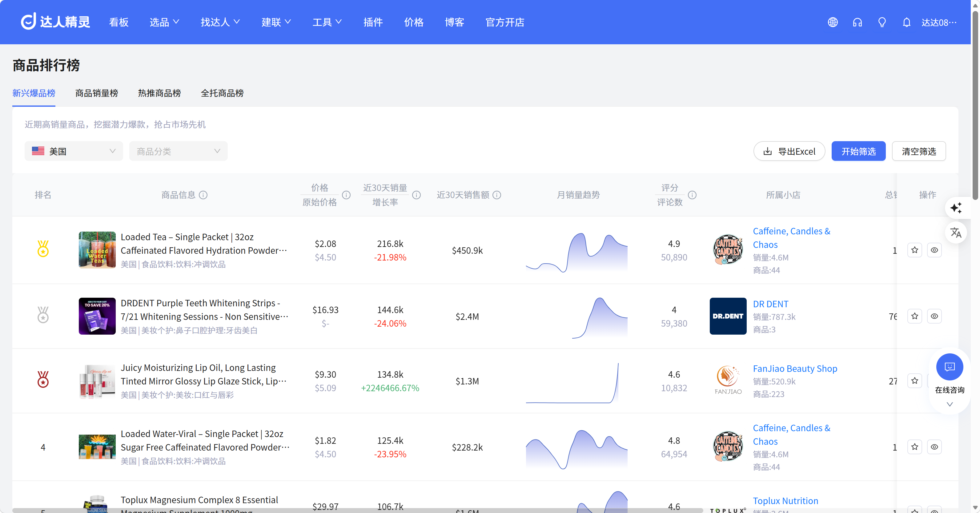This screenshot has width=980, height=513.
Task: Switch to the 商品销量榜 tab
Action: tap(97, 93)
